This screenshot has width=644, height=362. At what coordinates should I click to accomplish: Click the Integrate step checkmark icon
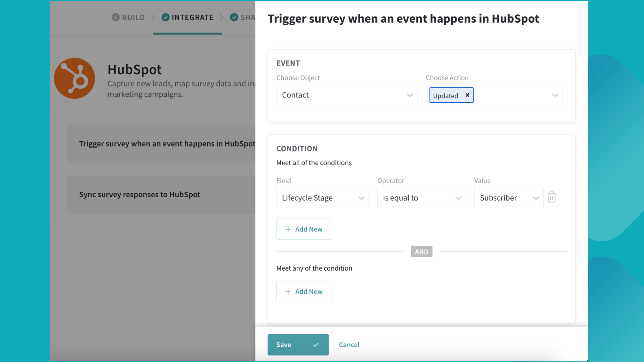coord(165,17)
